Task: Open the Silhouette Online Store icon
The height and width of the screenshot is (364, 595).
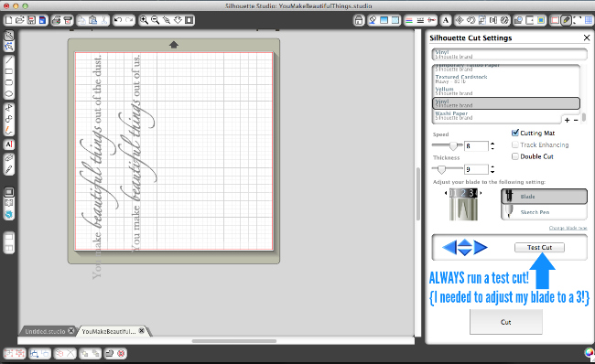Action: click(9, 215)
